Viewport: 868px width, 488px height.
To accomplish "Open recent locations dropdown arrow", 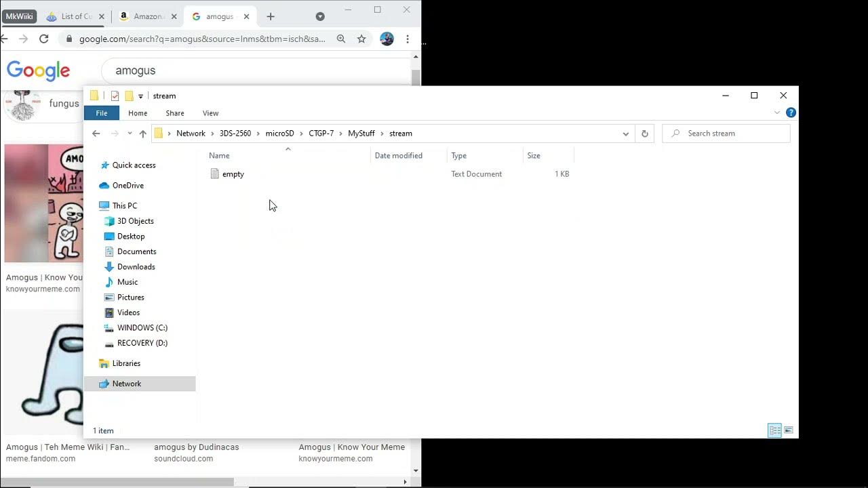I will point(130,134).
